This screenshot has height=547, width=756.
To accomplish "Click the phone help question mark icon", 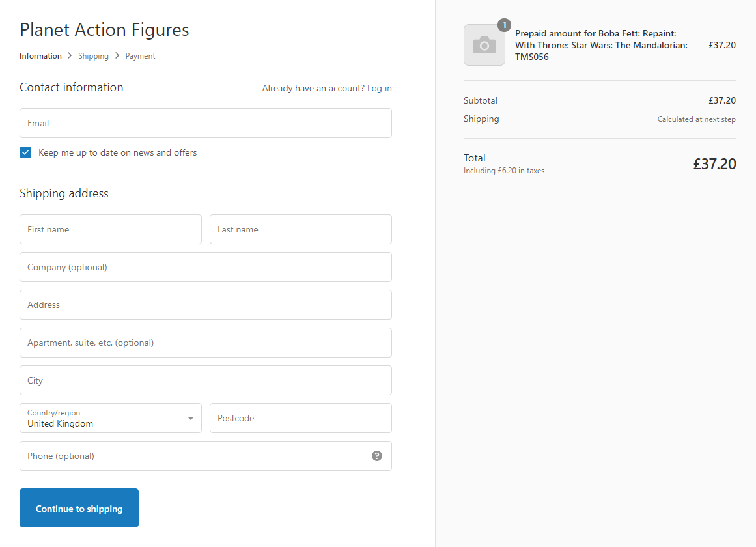I will pos(377,456).
